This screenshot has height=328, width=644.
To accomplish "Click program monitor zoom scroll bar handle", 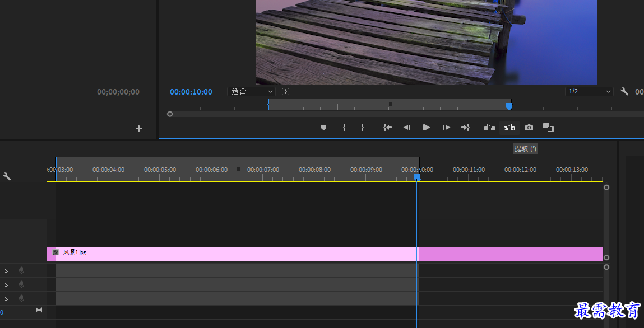I will click(170, 114).
